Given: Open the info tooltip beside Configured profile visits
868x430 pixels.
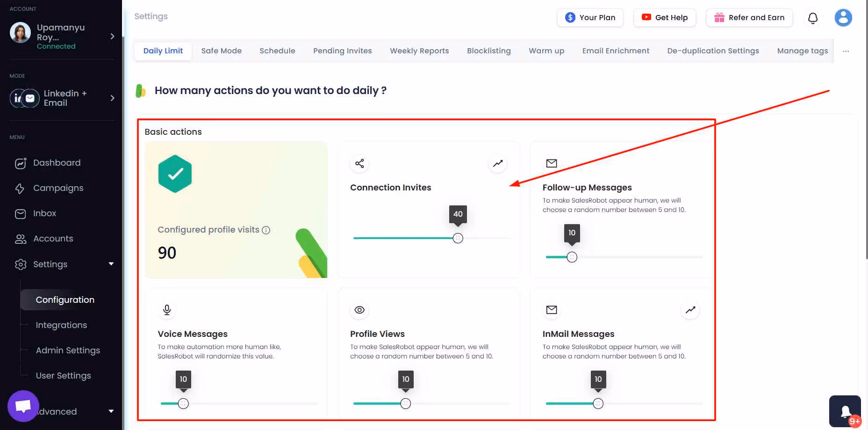Looking at the screenshot, I should coord(266,230).
